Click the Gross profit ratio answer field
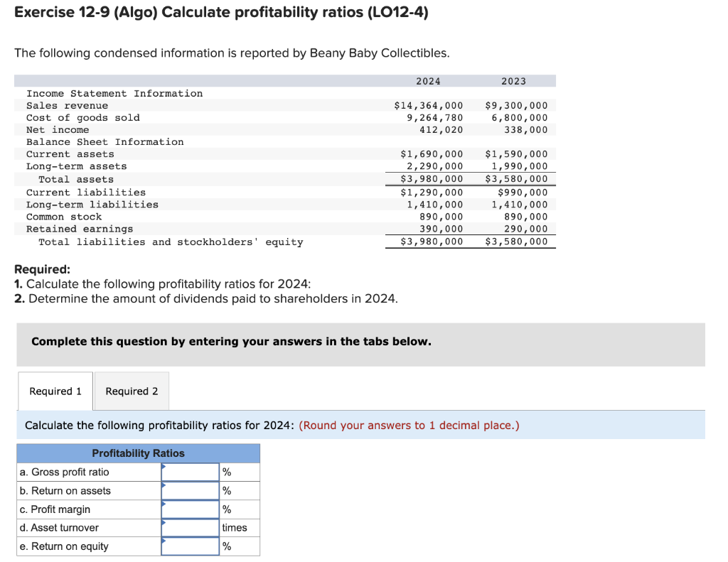 pos(191,471)
